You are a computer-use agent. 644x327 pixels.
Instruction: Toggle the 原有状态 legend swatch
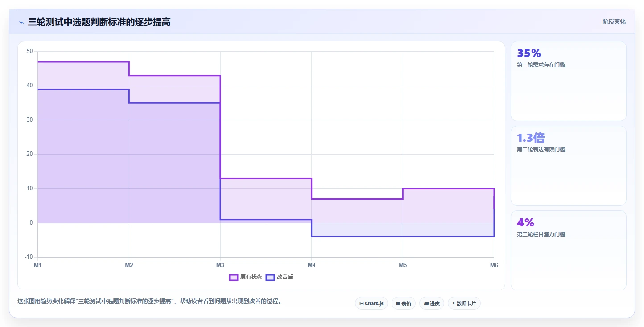(x=234, y=277)
